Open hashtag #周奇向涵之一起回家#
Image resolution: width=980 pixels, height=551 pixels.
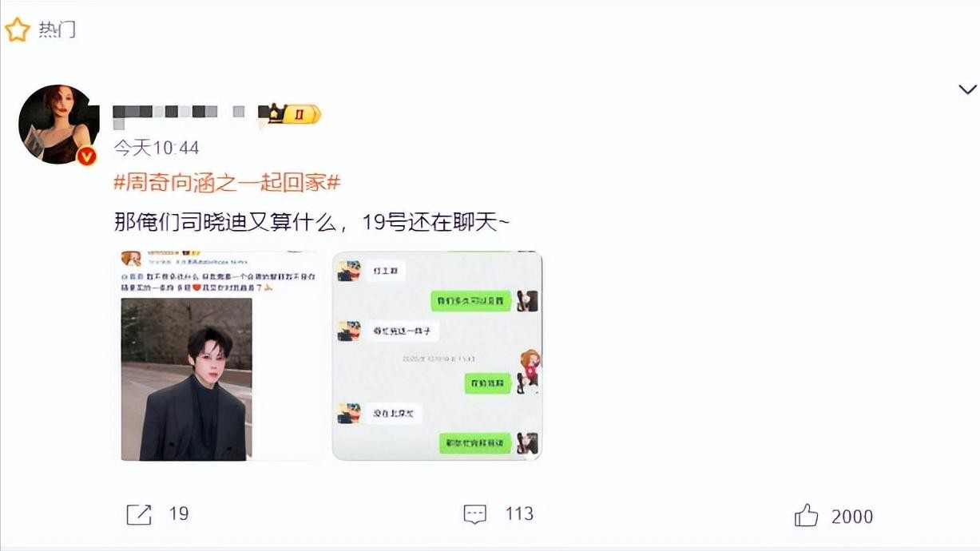(x=227, y=182)
